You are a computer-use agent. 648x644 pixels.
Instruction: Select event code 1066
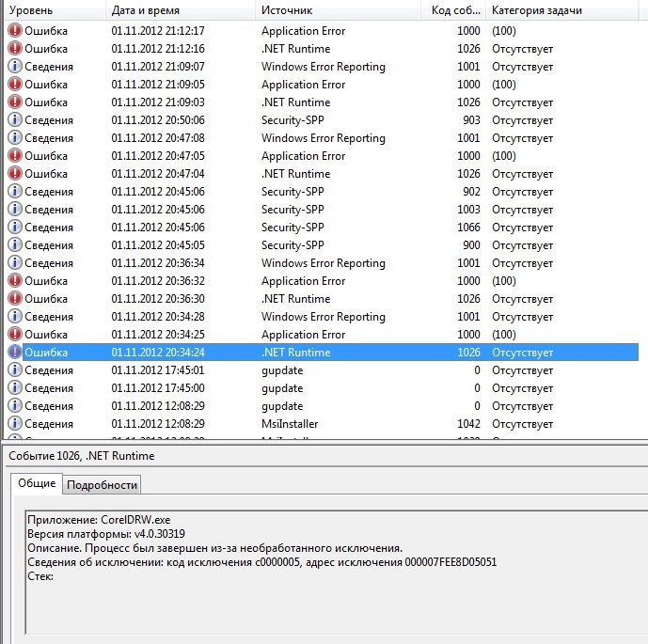(468, 228)
